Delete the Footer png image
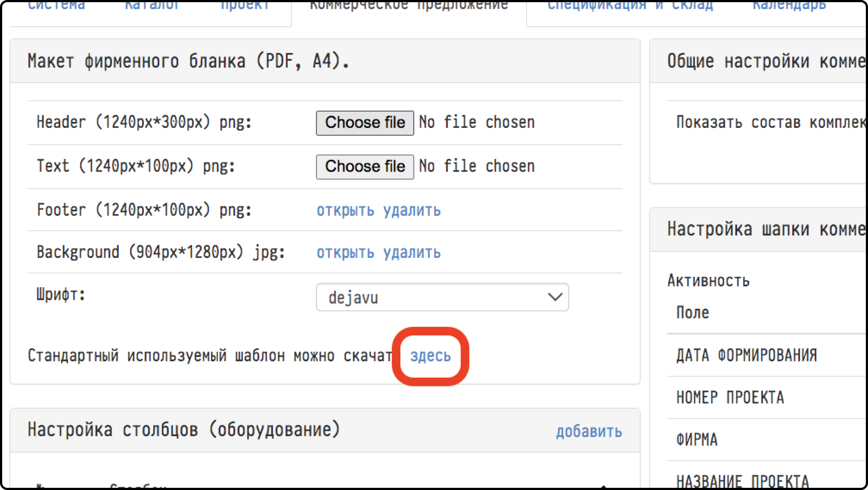The image size is (868, 490). click(412, 211)
